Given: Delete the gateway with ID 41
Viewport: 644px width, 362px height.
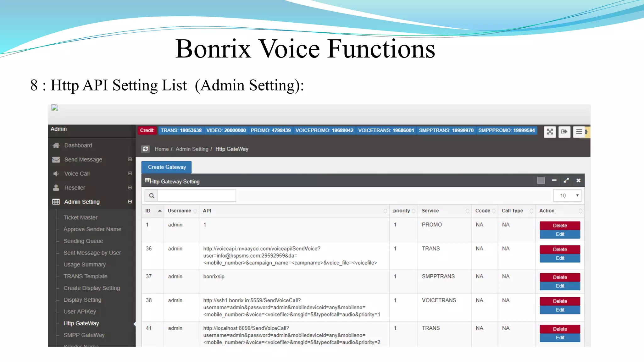Looking at the screenshot, I should (560, 329).
